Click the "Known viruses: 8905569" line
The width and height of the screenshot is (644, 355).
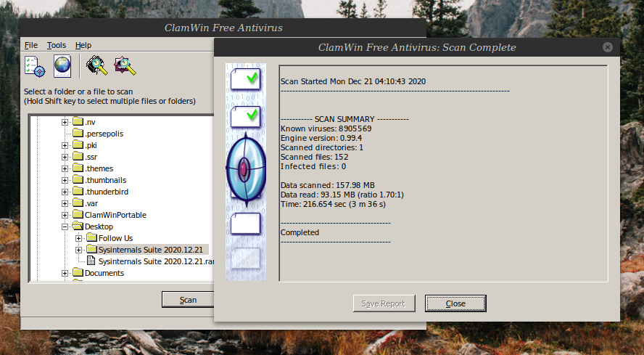click(326, 128)
